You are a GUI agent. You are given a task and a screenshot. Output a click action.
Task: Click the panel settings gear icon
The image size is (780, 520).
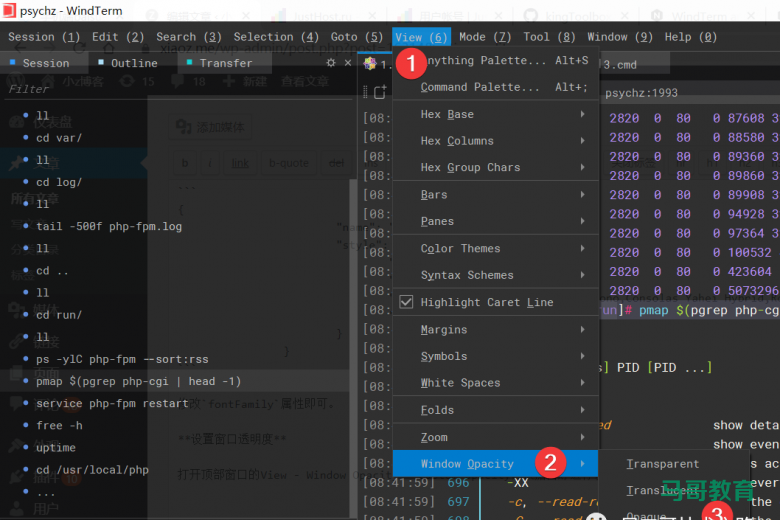pyautogui.click(x=332, y=62)
